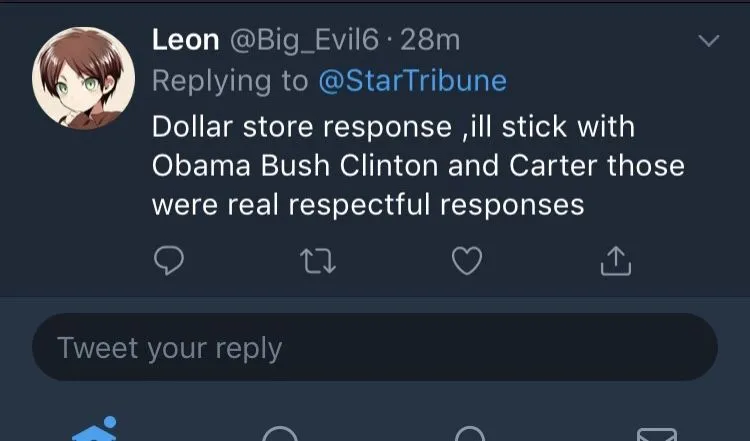Click the display name Leon
The image size is (750, 441).
(185, 40)
